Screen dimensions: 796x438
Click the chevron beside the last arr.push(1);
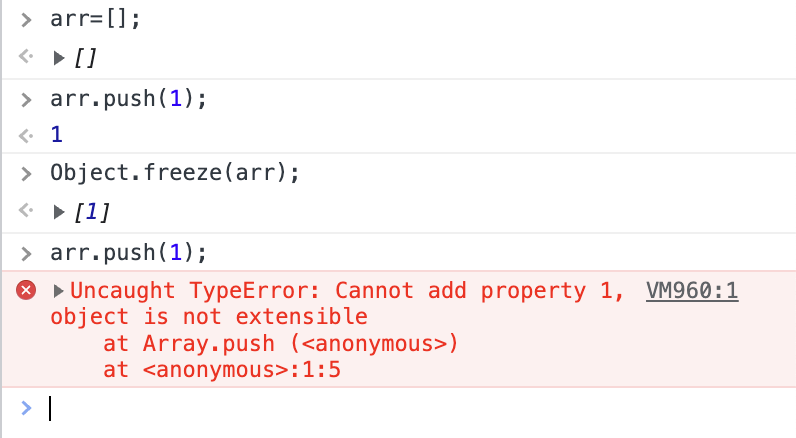(x=27, y=250)
